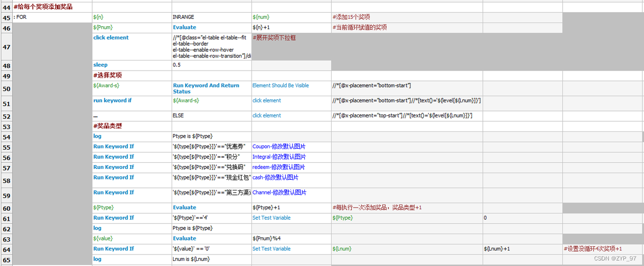The width and height of the screenshot is (644, 266).
Task: Select the ${Ptype}+1 expression cell
Action: 291,208
